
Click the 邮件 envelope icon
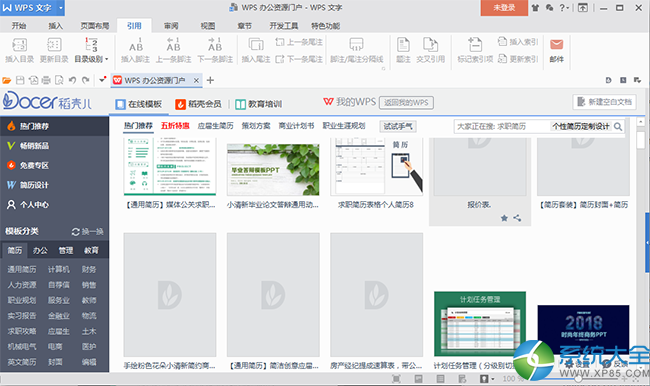coord(556,45)
